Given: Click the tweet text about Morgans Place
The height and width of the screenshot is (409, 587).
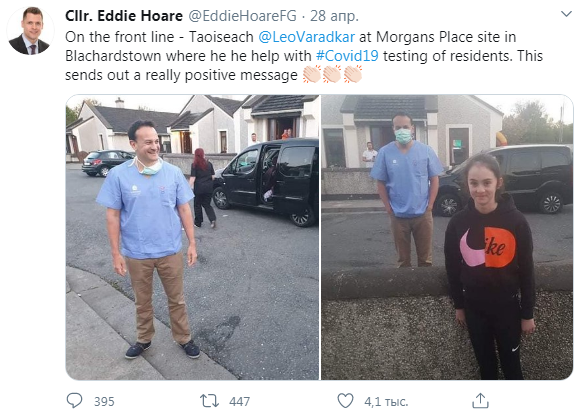Looking at the screenshot, I should [x=304, y=56].
